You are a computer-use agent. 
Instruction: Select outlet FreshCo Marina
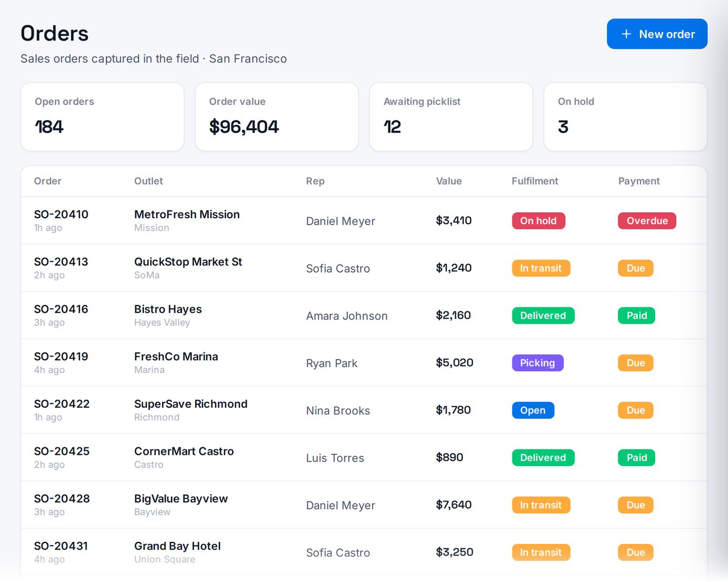(x=176, y=357)
